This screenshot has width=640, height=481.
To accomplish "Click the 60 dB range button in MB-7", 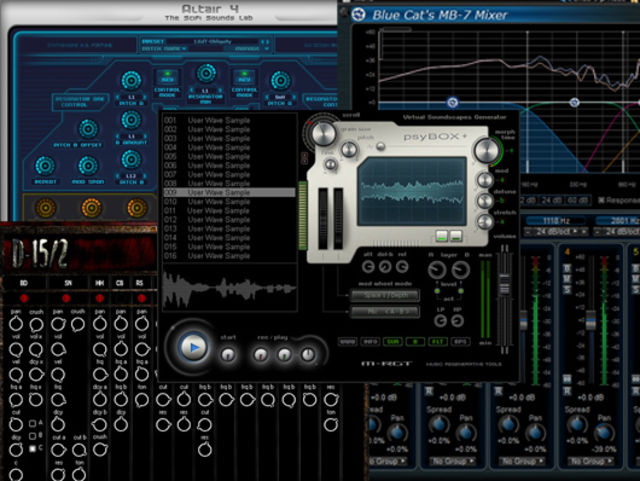I will (x=577, y=200).
